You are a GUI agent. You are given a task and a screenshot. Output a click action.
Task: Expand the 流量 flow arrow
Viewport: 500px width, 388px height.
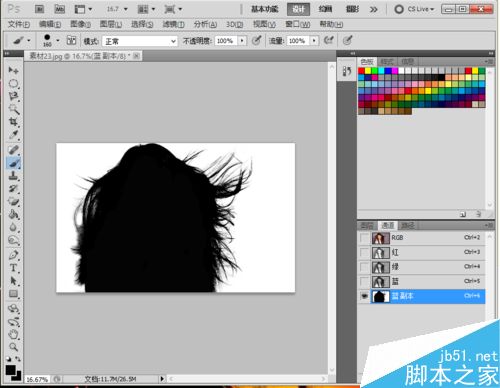pyautogui.click(x=314, y=41)
